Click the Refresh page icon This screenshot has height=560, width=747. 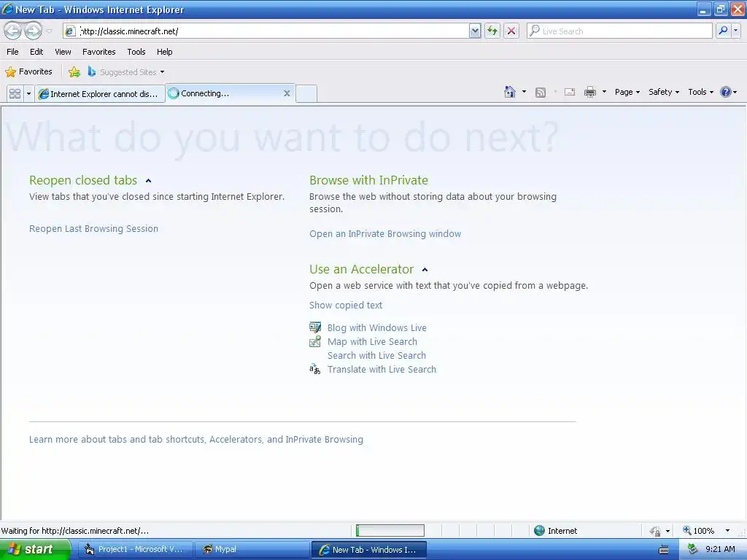(x=492, y=31)
